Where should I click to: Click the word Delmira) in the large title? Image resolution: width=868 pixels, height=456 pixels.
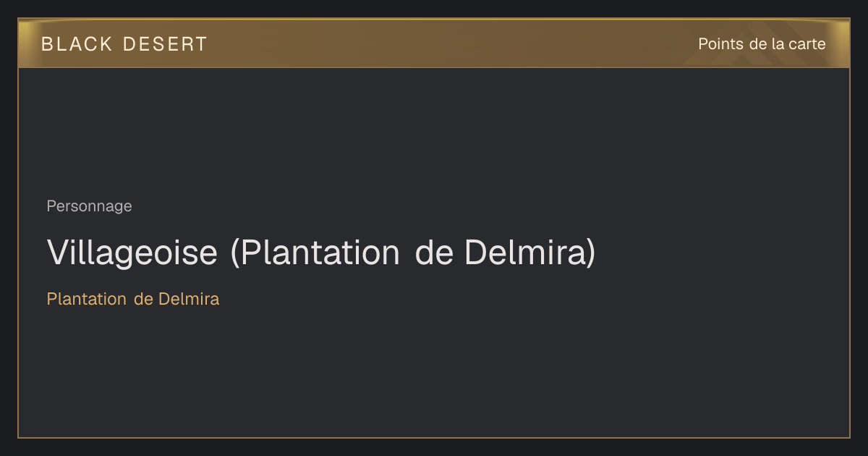[x=530, y=253]
